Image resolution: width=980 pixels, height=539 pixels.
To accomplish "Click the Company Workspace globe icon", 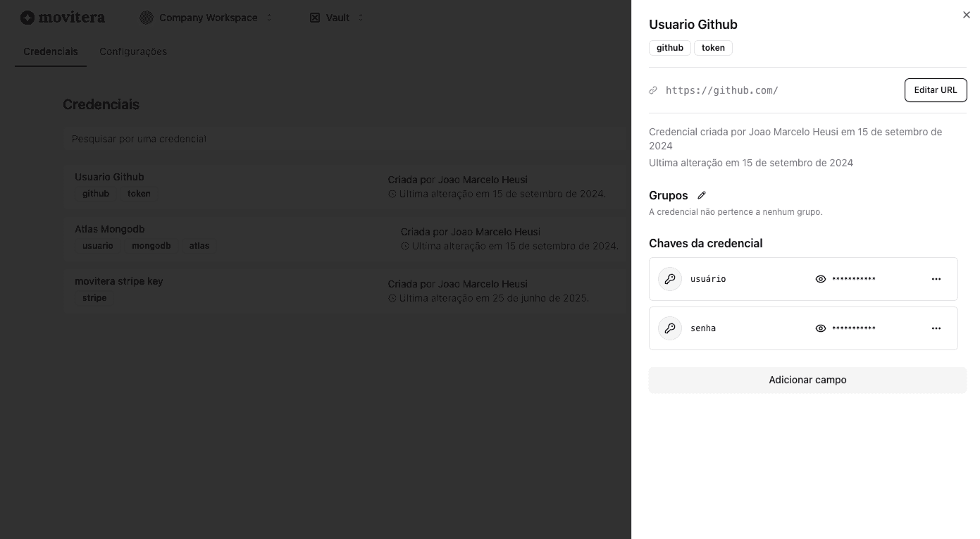I will pyautogui.click(x=147, y=18).
